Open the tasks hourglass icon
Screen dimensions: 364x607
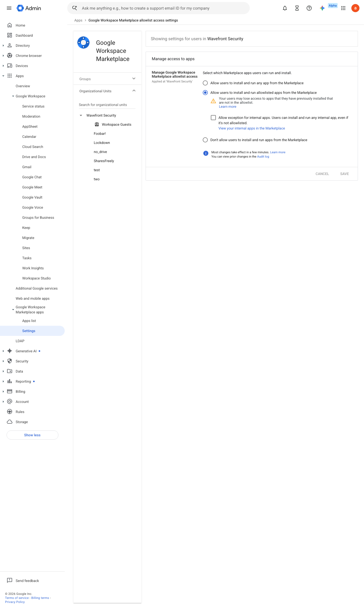point(297,8)
